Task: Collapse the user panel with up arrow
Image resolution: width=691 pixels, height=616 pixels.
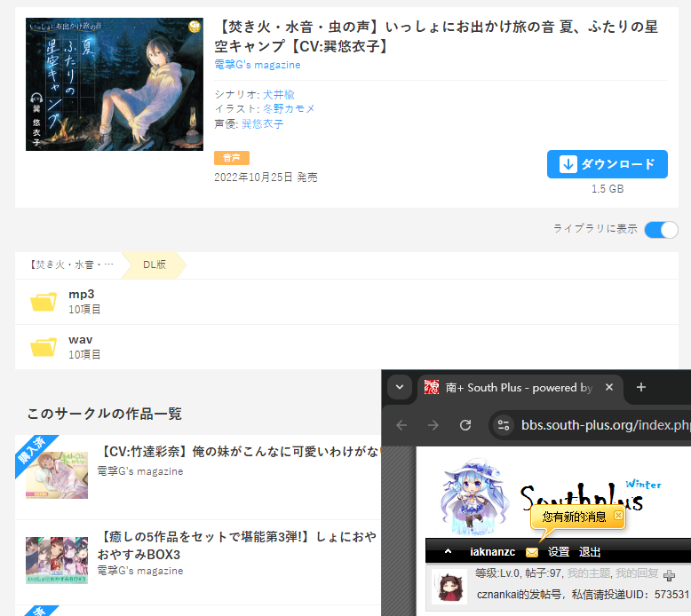Action: tap(448, 551)
